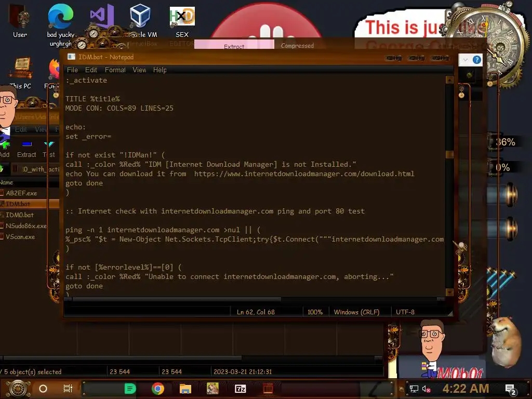Image resolution: width=532 pixels, height=399 pixels.
Task: Place cursor on the ':_activate' line
Action: (86, 81)
